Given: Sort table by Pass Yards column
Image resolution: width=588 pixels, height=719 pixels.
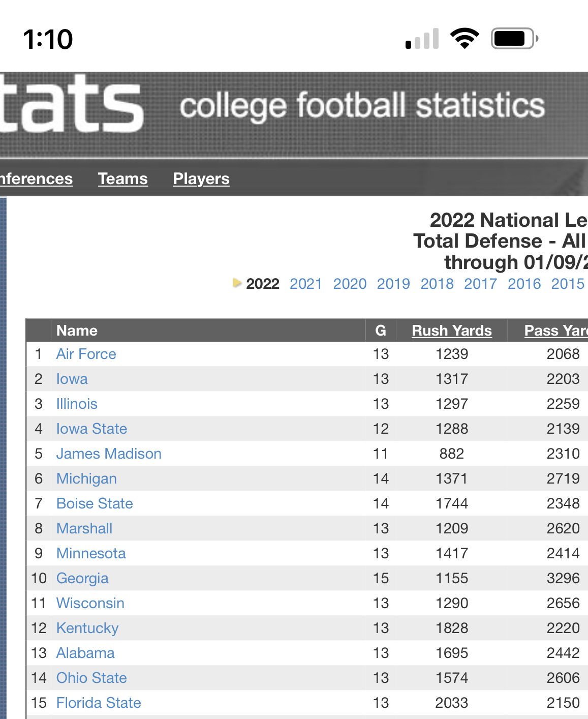Looking at the screenshot, I should (x=555, y=331).
